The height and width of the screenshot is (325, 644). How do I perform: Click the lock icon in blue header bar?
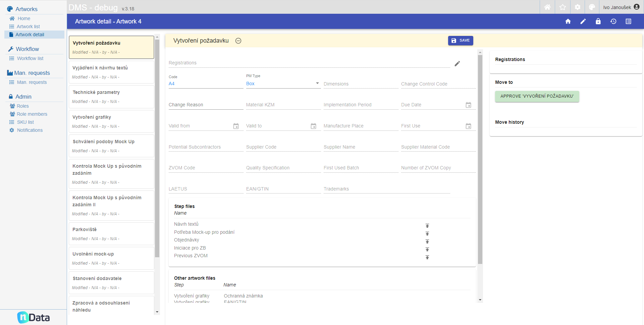point(598,21)
